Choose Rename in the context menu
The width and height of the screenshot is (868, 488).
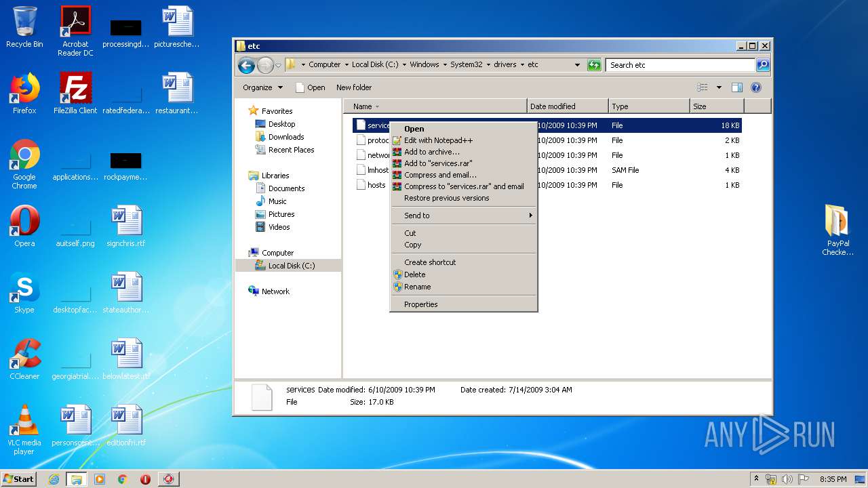tap(464, 287)
